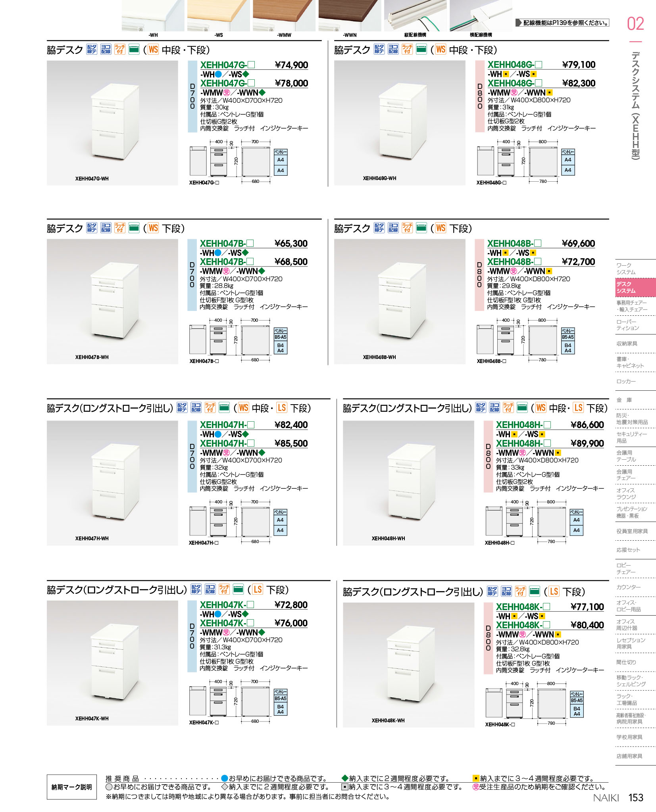The height and width of the screenshot is (812, 656).
Task: Check the empty box after XEHH047G at ¥74,900
Action: [x=251, y=65]
